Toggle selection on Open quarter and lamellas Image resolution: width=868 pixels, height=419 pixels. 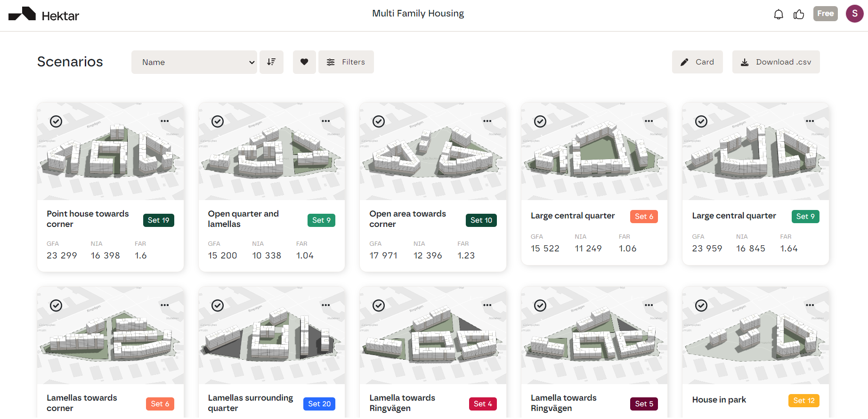coord(218,121)
